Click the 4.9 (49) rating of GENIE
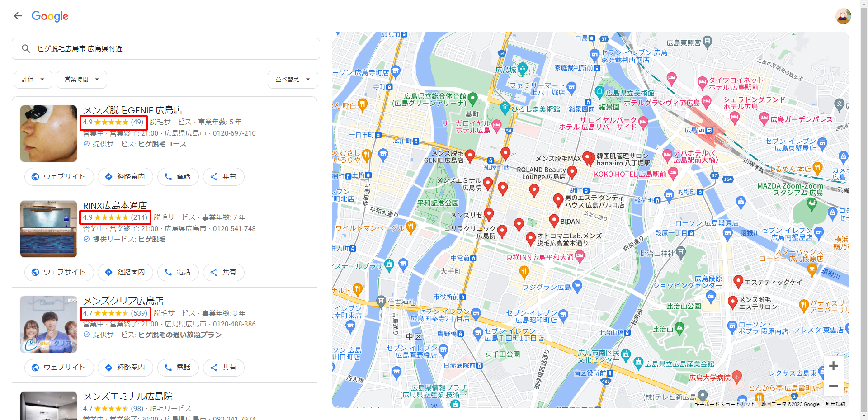 113,122
